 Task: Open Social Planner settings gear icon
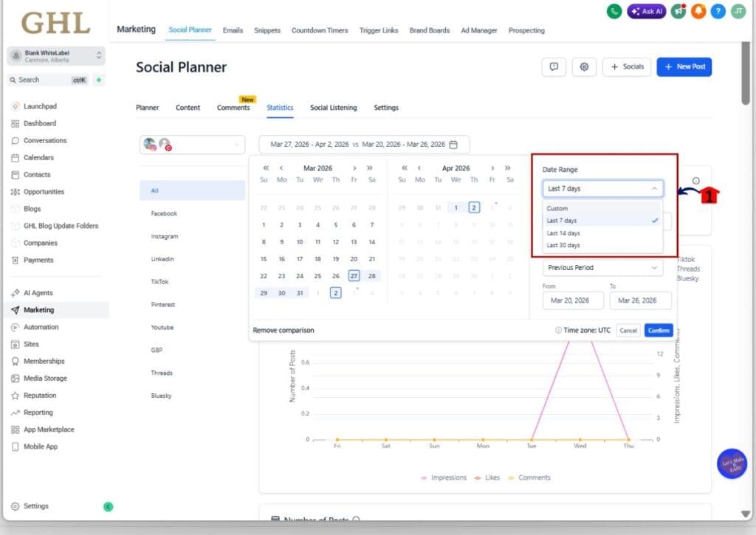tap(584, 66)
